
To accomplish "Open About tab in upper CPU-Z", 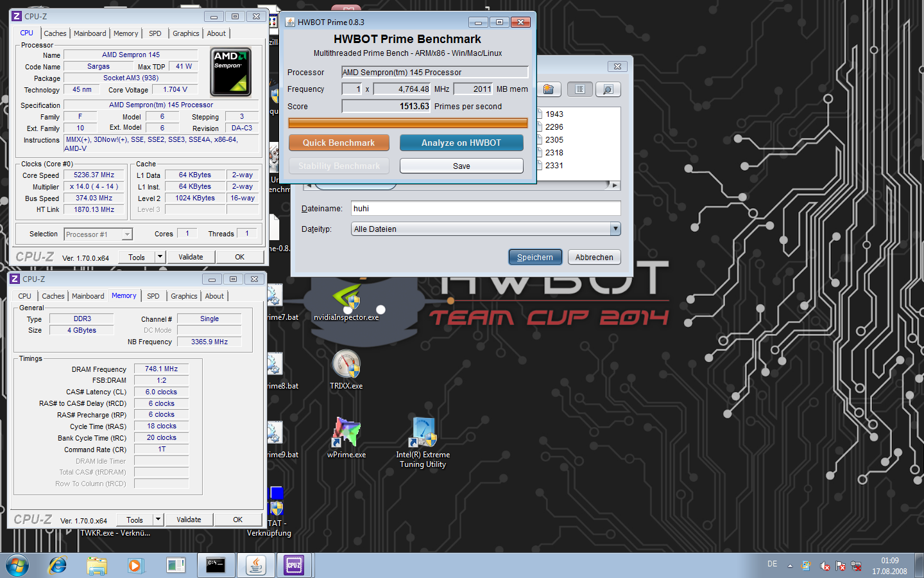I will 216,33.
